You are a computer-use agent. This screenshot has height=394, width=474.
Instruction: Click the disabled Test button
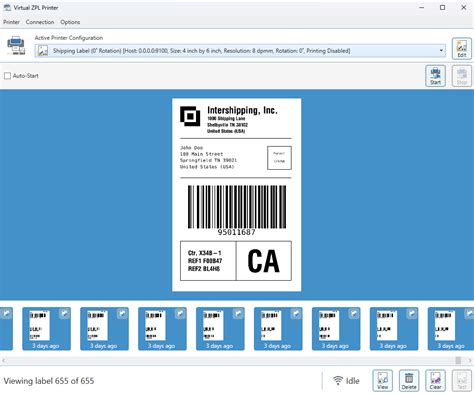click(x=462, y=380)
